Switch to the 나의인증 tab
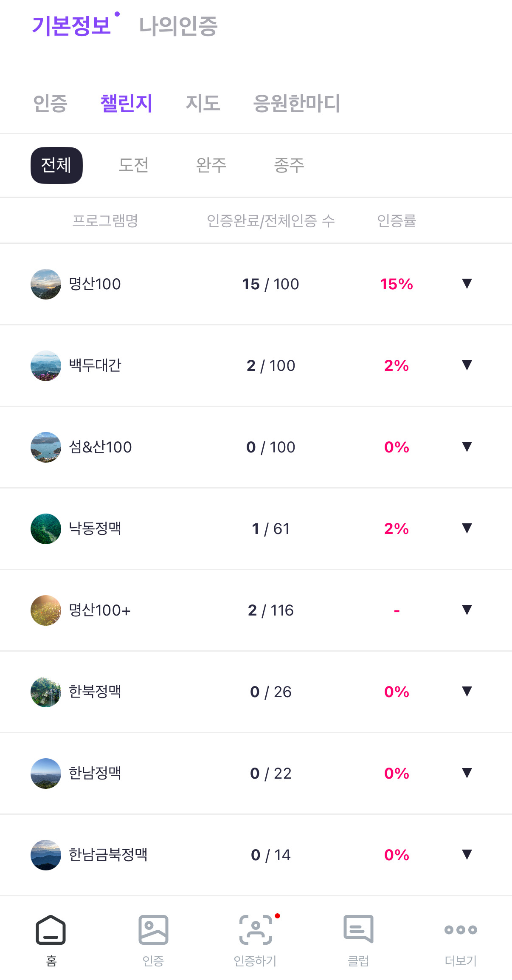This screenshot has width=512, height=980. [178, 26]
